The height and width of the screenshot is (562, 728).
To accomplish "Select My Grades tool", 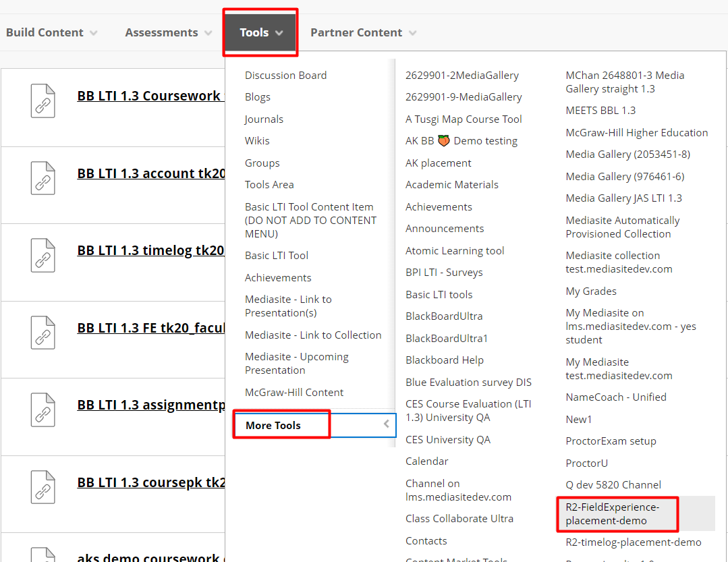I will (590, 291).
